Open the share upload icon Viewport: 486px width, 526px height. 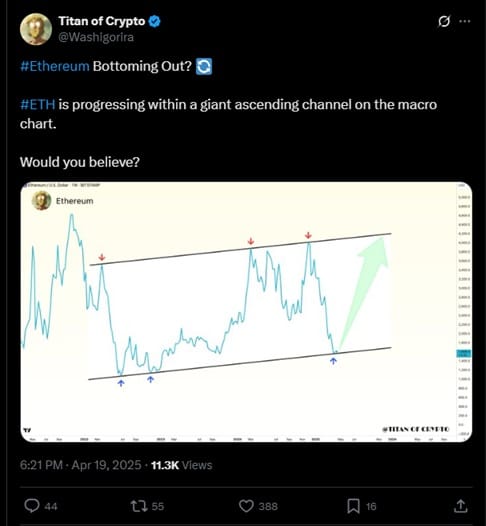(x=461, y=506)
